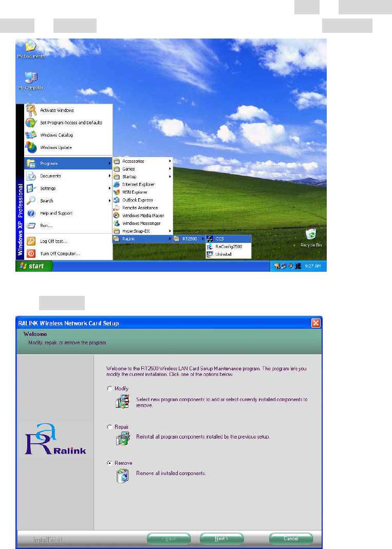This screenshot has width=392, height=549.
Task: Click the 9:27 AM taskbar clock
Action: [x=312, y=266]
